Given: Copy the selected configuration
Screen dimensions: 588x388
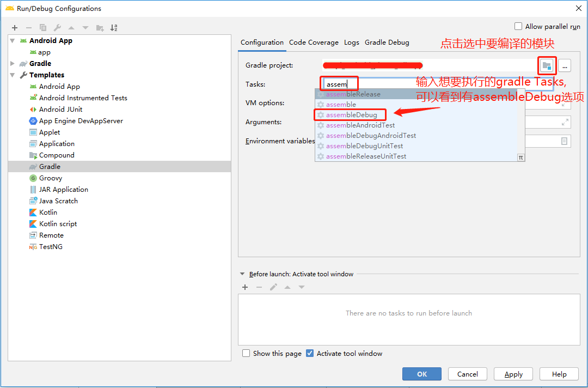Looking at the screenshot, I should pyautogui.click(x=43, y=27).
